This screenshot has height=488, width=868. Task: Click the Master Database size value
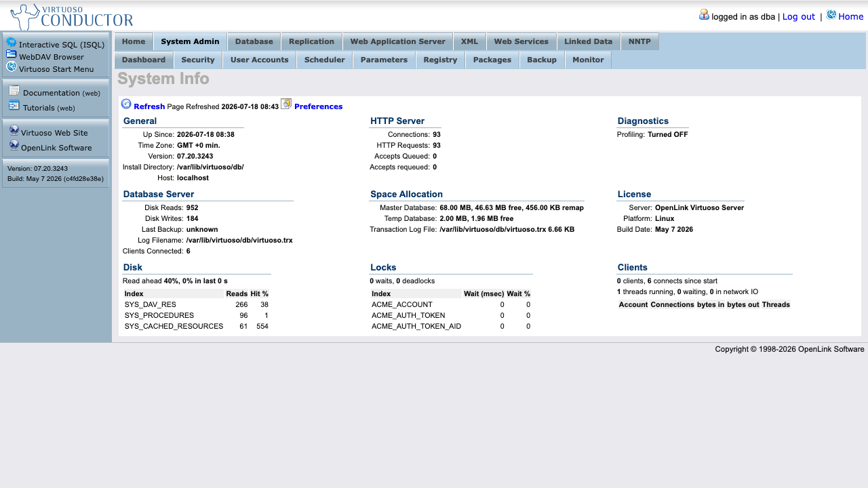(511, 208)
